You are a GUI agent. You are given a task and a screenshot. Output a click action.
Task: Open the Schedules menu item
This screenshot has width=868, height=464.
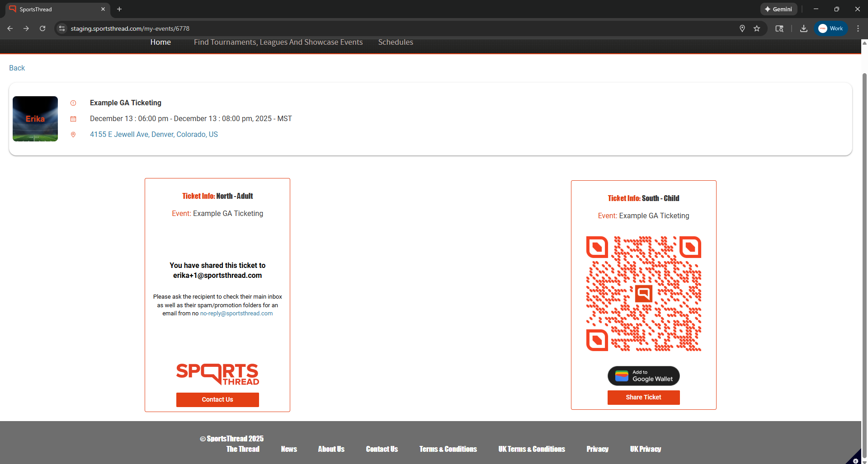[x=396, y=42]
